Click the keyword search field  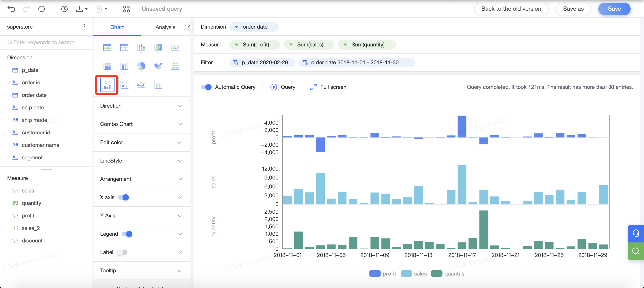(47, 42)
